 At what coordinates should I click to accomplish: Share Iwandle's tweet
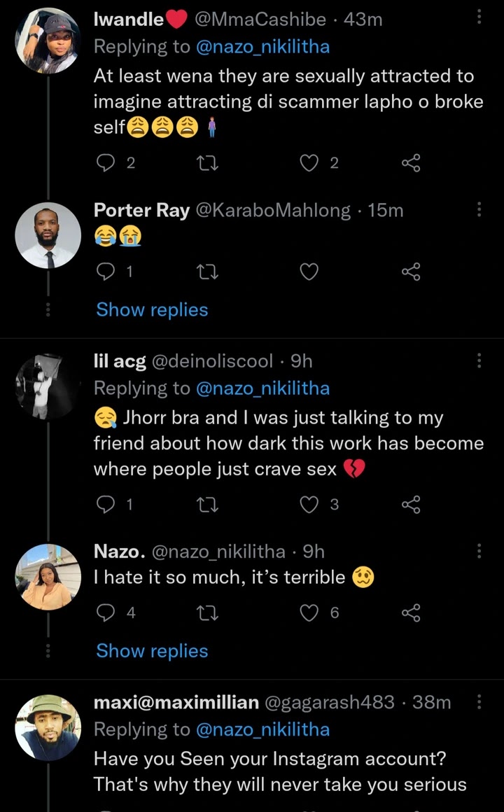pyautogui.click(x=411, y=164)
